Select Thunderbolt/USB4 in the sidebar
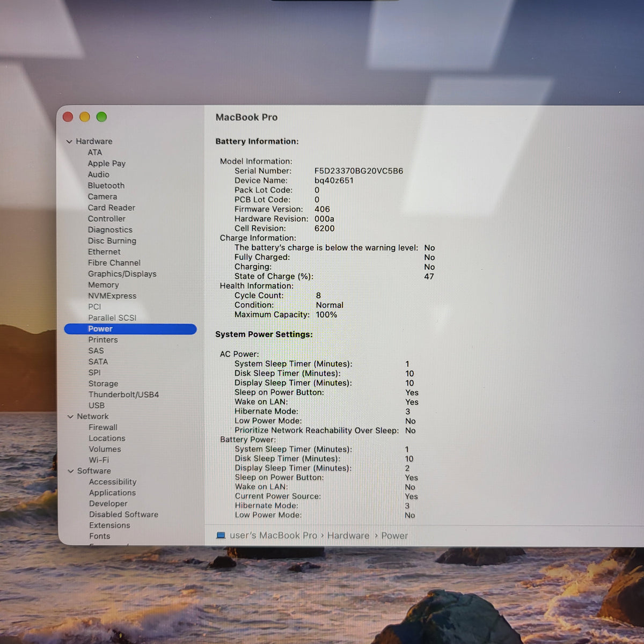The image size is (644, 644). click(124, 394)
